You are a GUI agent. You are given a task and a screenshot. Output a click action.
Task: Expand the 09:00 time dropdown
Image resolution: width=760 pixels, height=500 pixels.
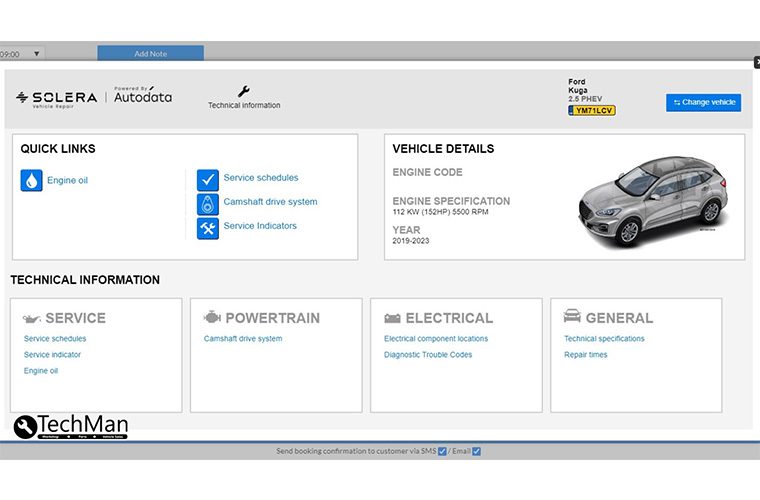click(37, 54)
